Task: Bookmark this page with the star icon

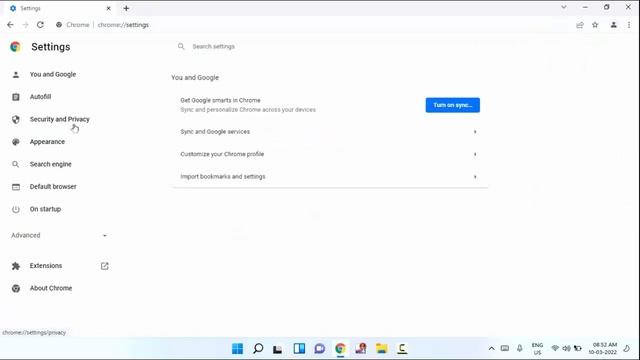Action: point(595,25)
